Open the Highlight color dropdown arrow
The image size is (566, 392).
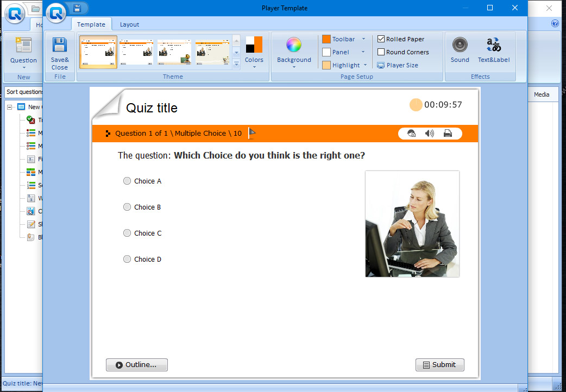coord(365,65)
